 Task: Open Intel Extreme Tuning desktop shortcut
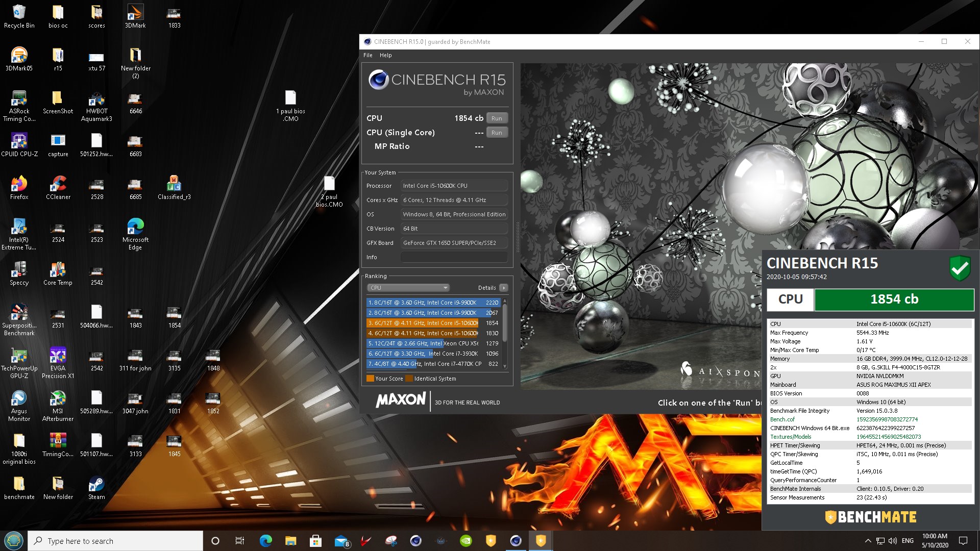pos(19,235)
